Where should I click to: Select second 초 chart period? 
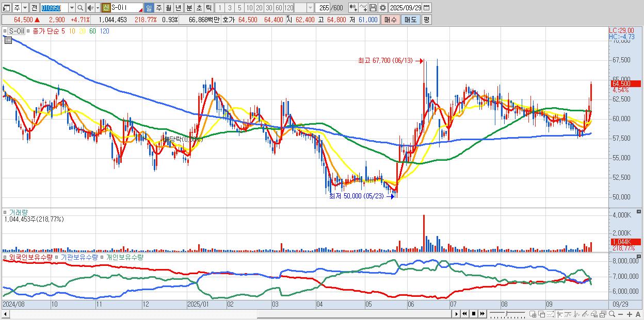pyautogui.click(x=199, y=8)
